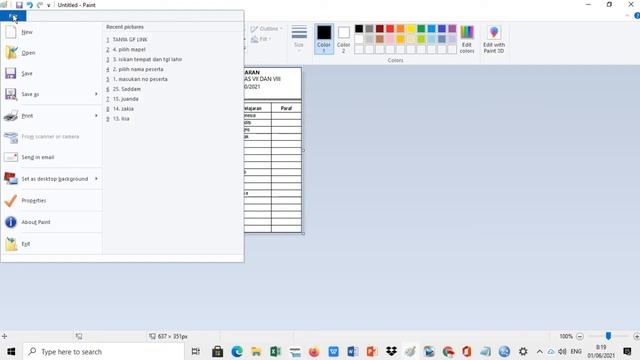The image size is (640, 360).
Task: Open the shape Outline dropdown
Action: click(x=266, y=29)
